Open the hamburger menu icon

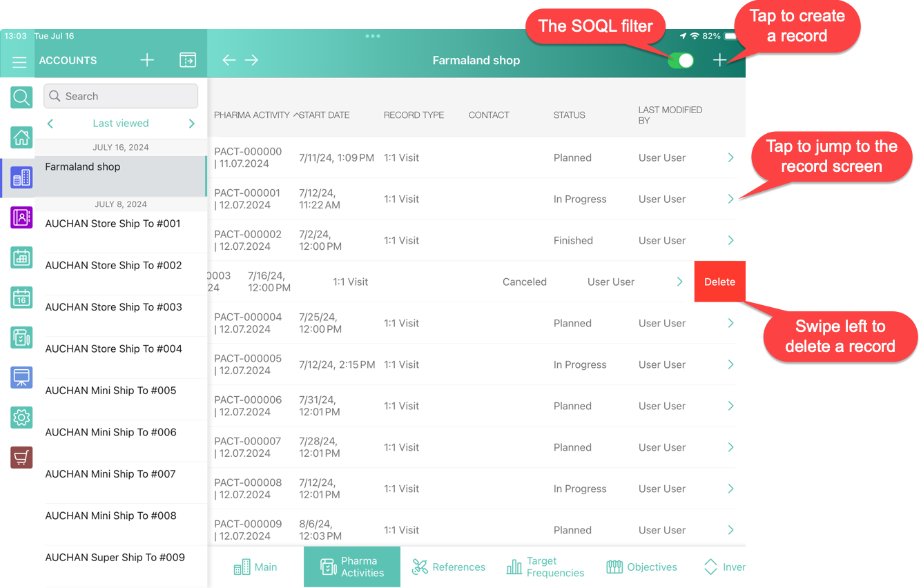[x=19, y=61]
